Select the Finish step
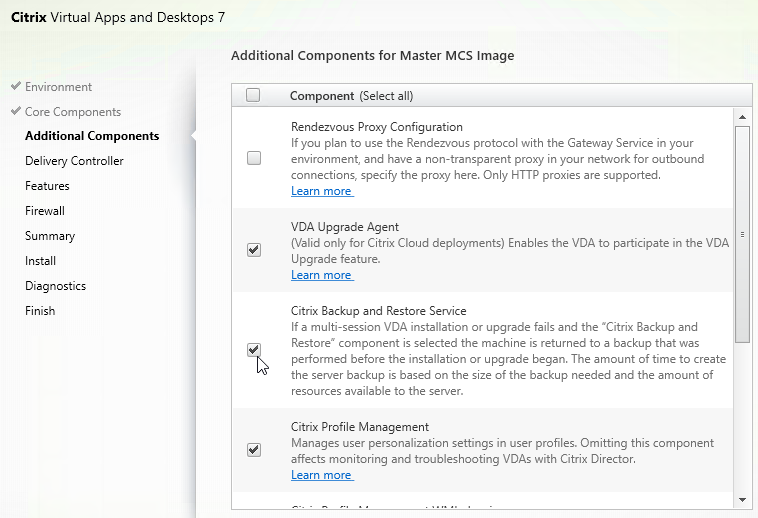Viewport: 758px width, 518px height. pyautogui.click(x=40, y=311)
